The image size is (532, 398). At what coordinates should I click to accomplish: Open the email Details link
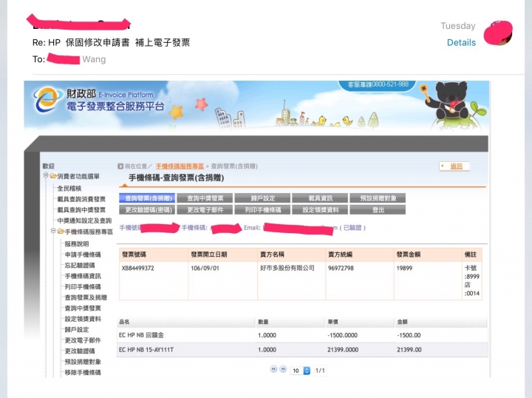tap(461, 42)
